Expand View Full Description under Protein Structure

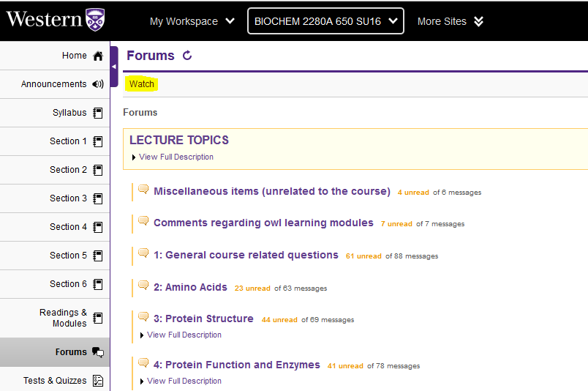click(x=181, y=335)
